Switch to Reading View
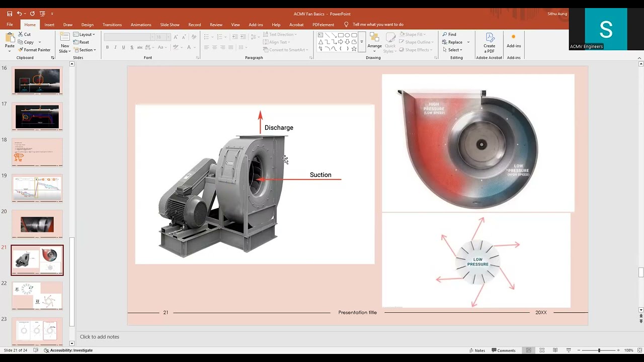The image size is (644, 362). tap(555, 350)
